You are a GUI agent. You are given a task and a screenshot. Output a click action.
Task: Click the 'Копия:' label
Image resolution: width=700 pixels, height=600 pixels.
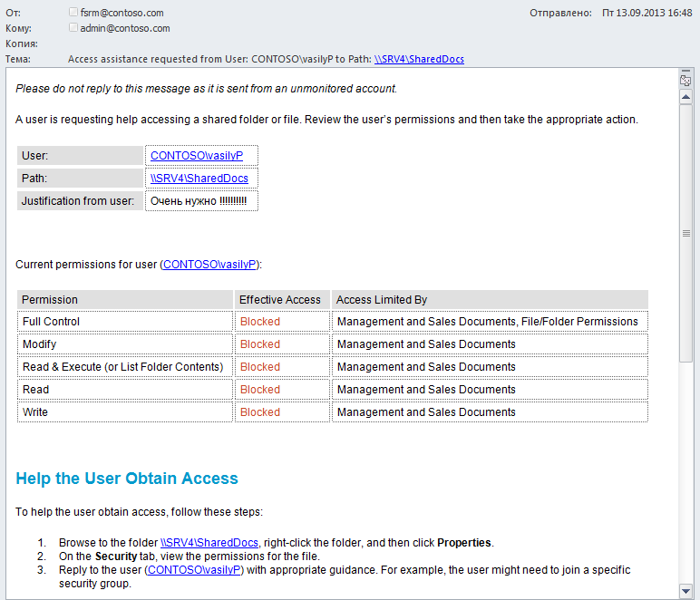coord(22,44)
